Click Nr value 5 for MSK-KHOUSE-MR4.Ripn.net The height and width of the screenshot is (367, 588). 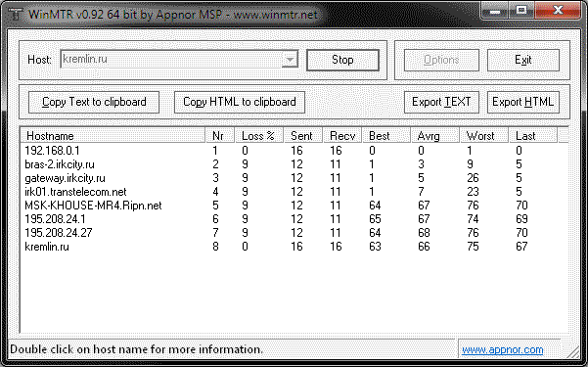[x=215, y=206]
